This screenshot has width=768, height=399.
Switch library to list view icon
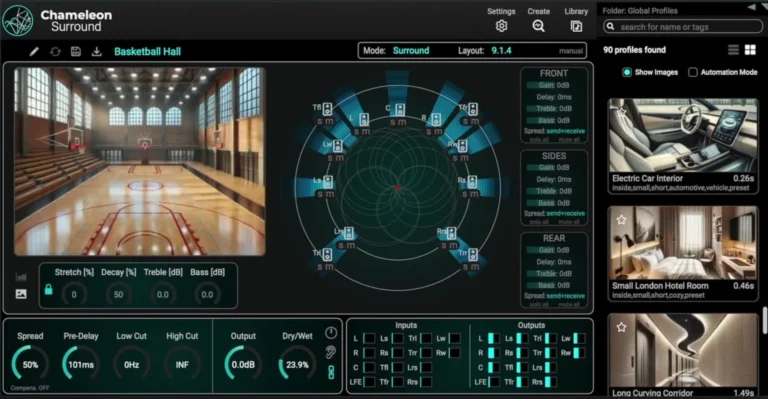tap(733, 50)
